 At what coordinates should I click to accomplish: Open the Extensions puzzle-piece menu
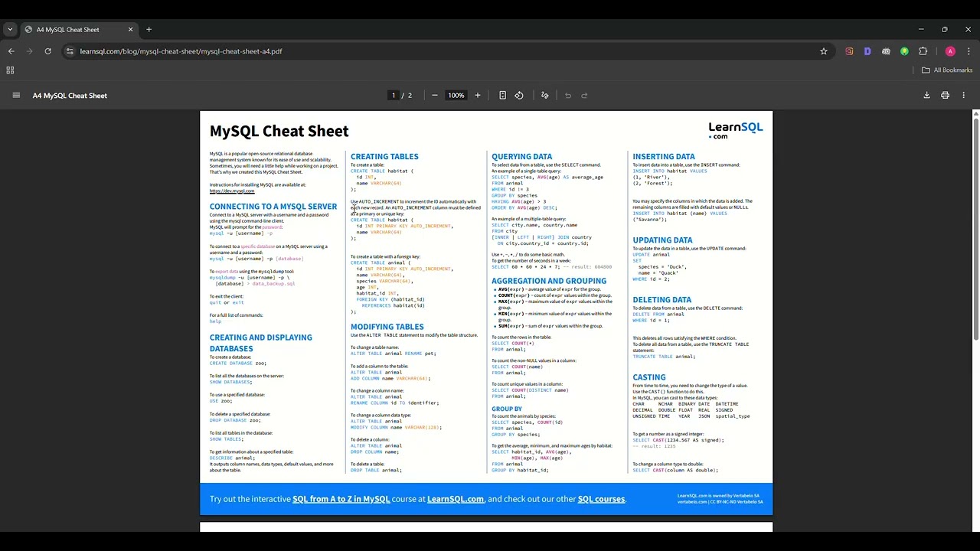coord(923,51)
